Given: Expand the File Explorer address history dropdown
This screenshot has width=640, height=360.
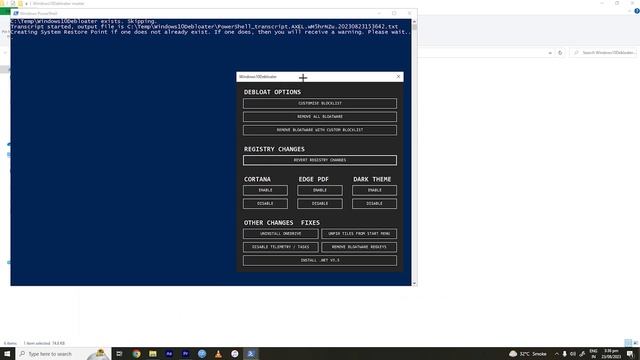Looking at the screenshot, I should [550, 53].
